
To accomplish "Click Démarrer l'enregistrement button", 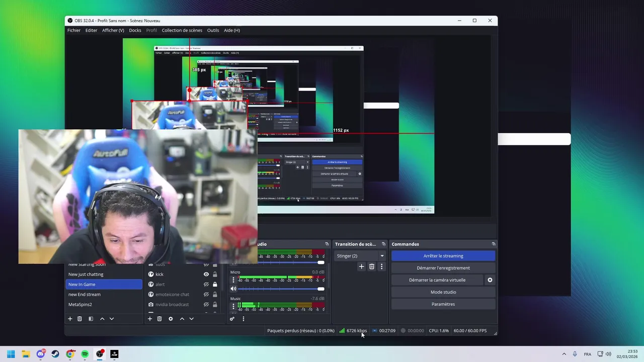I will [x=443, y=268].
